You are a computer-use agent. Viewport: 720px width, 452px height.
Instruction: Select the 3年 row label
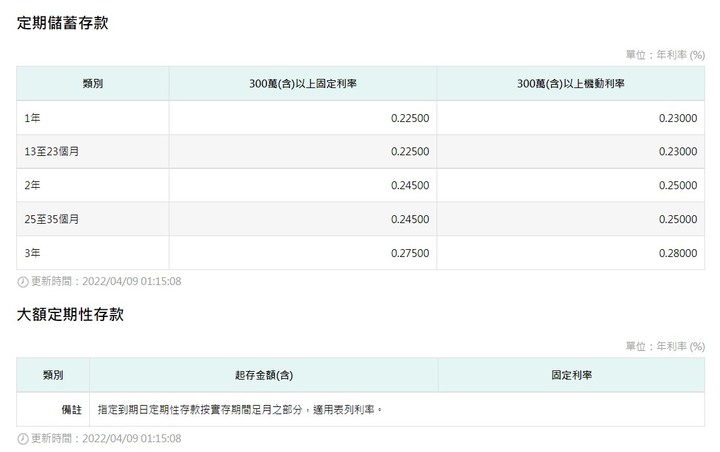(32, 253)
